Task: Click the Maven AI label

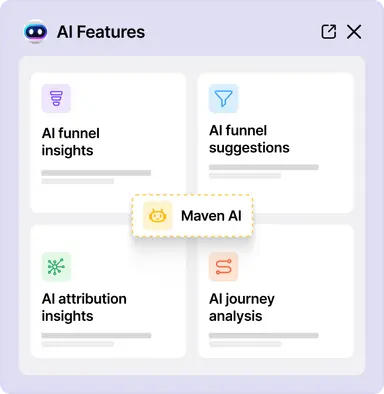Action: [x=211, y=216]
